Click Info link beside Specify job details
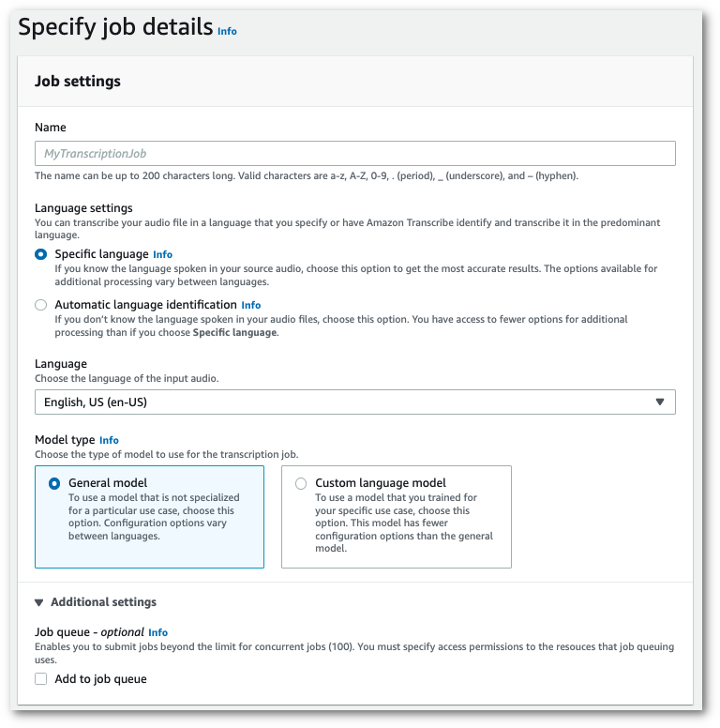Viewport: 720px width, 728px height. point(227,31)
